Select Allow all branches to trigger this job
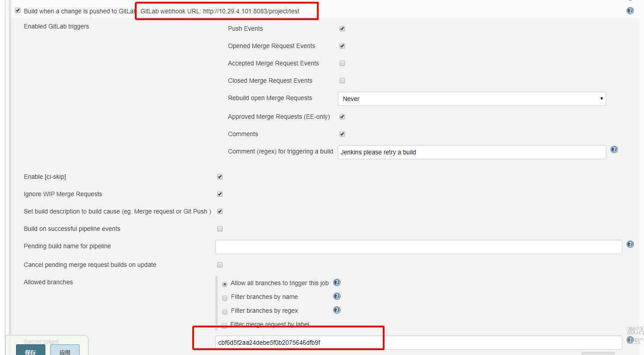Image resolution: width=644 pixels, height=355 pixels. 225,284
